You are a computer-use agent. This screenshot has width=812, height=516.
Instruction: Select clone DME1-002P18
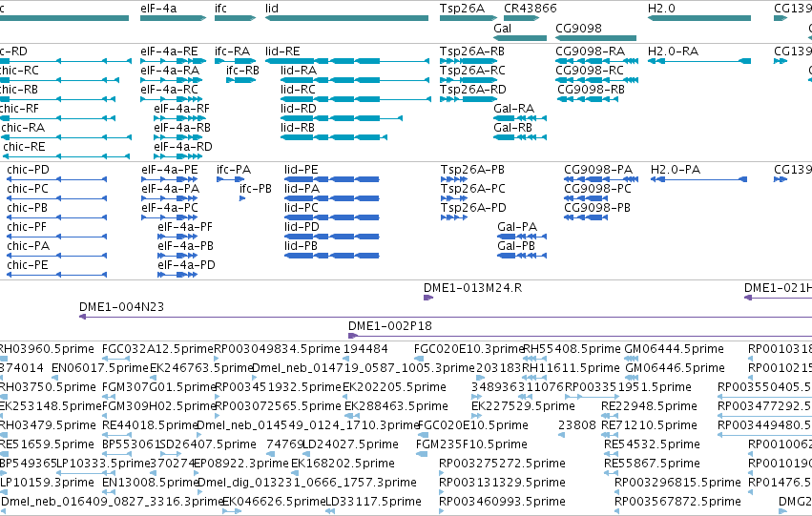click(x=580, y=336)
